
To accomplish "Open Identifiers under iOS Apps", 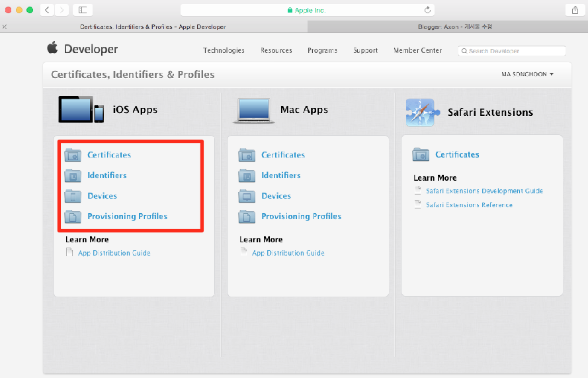I will pyautogui.click(x=107, y=175).
